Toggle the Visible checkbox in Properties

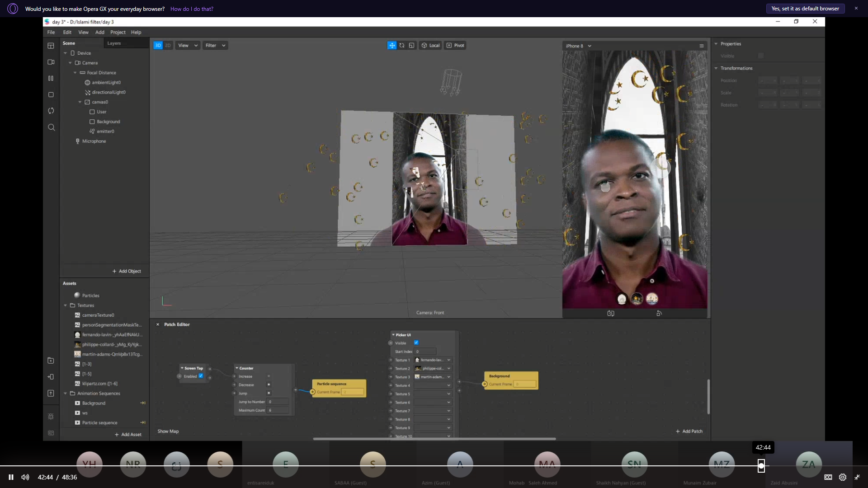pyautogui.click(x=761, y=56)
